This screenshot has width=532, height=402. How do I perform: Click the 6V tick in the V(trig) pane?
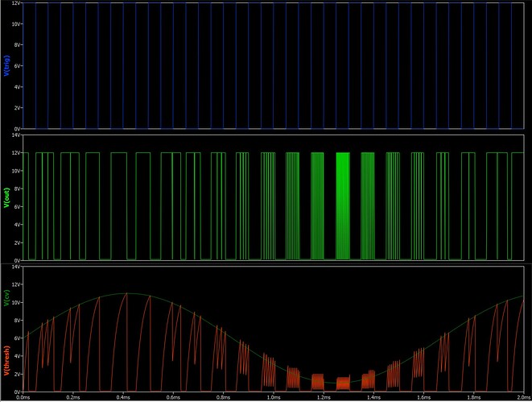[17, 65]
